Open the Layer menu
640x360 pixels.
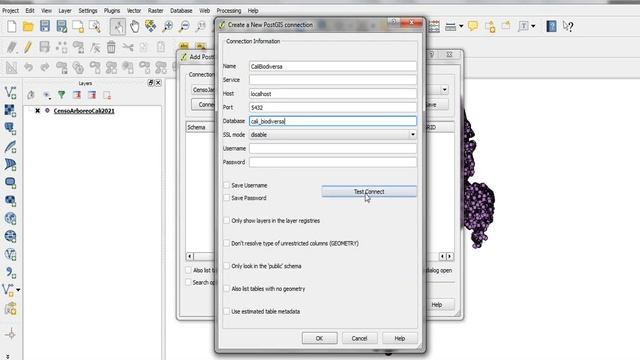point(64,11)
